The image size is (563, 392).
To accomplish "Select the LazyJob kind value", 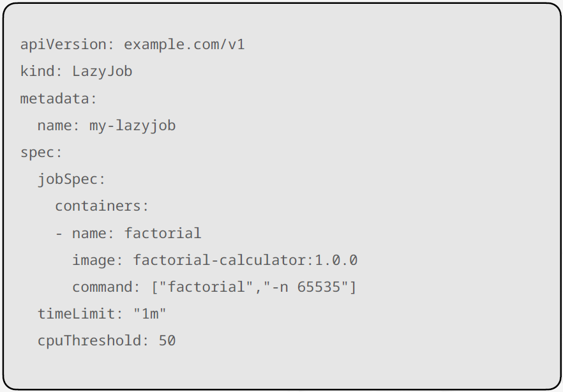I will pyautogui.click(x=102, y=72).
